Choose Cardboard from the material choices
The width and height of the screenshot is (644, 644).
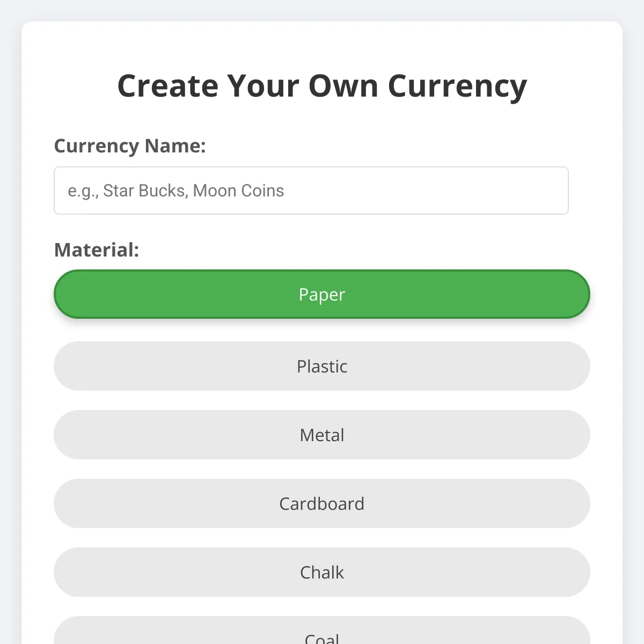321,503
